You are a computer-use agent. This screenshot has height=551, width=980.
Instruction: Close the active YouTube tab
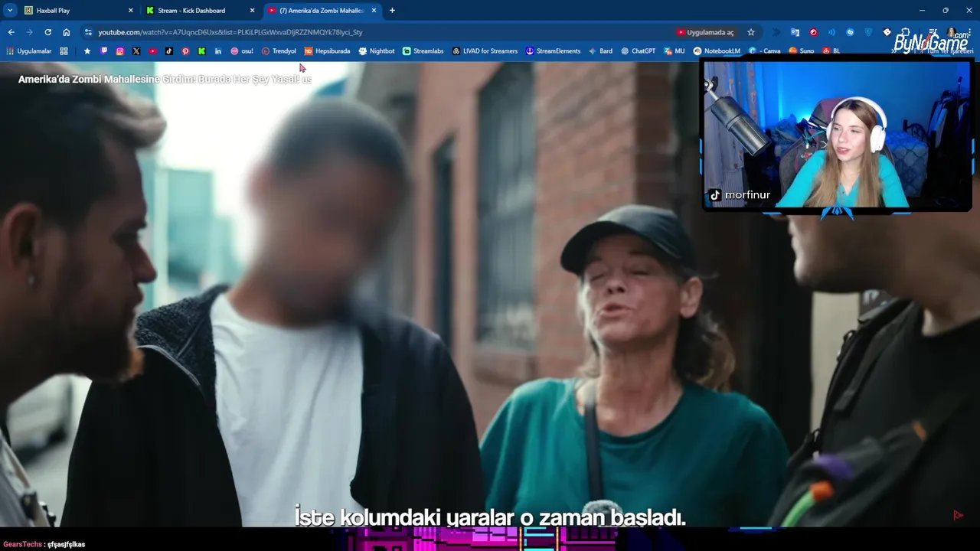click(x=374, y=10)
